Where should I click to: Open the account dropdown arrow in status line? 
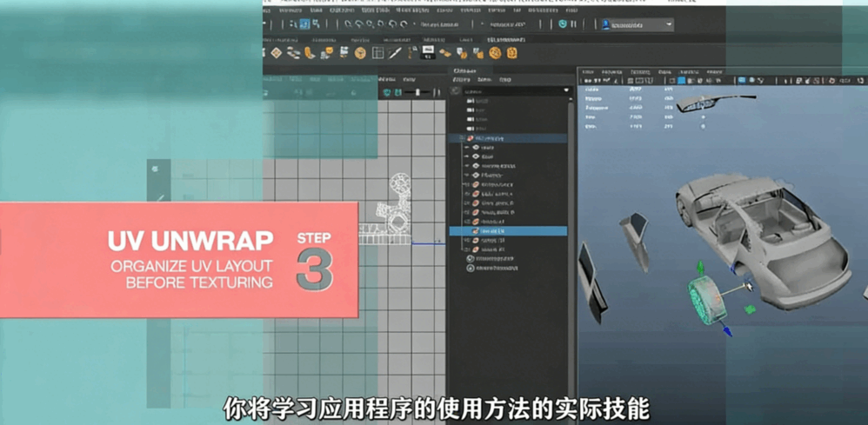click(669, 24)
